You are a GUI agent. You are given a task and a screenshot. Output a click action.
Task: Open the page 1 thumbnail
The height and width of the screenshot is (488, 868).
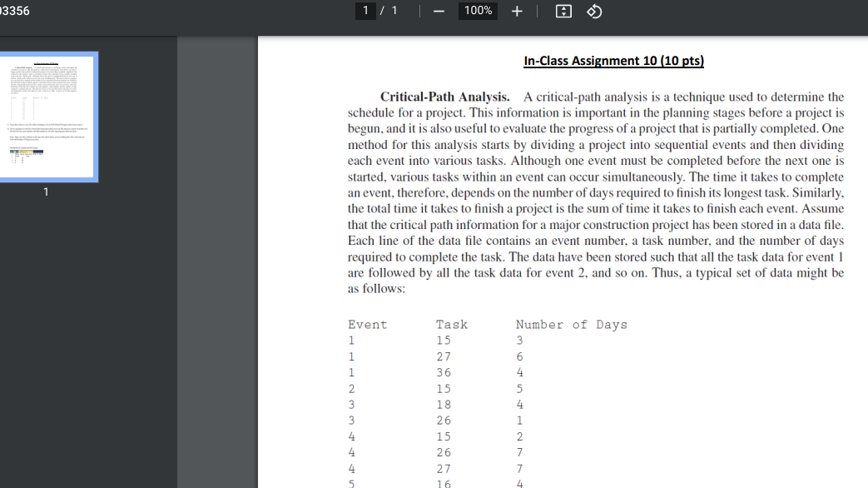(x=50, y=116)
